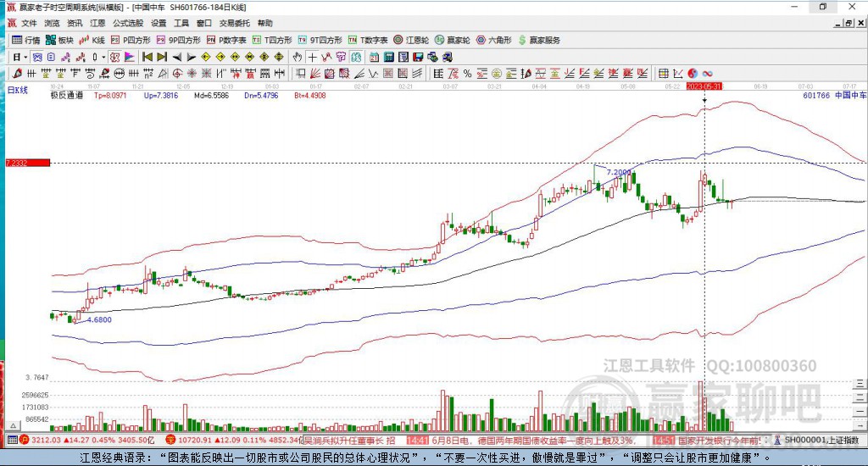Click the percent % tool icon
The image size is (868, 466).
(467, 73)
